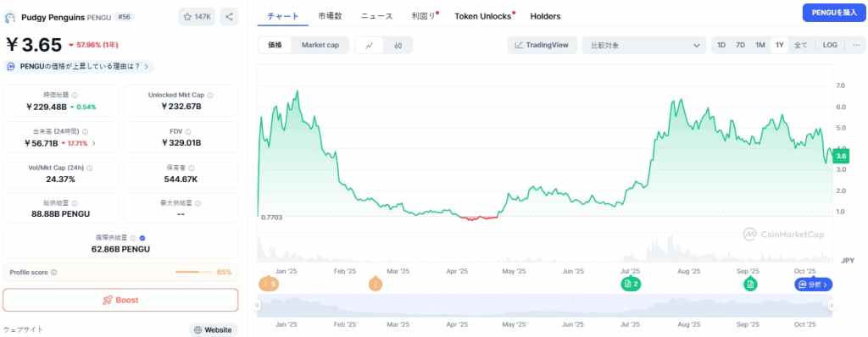868x337 pixels.
Task: Click the Pudgy Penguins coin logo
Action: click(10, 17)
